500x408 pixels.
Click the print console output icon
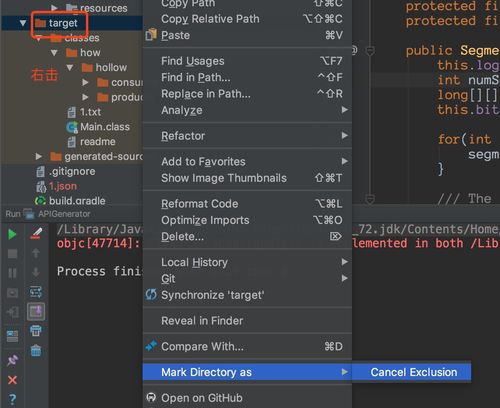point(36,331)
